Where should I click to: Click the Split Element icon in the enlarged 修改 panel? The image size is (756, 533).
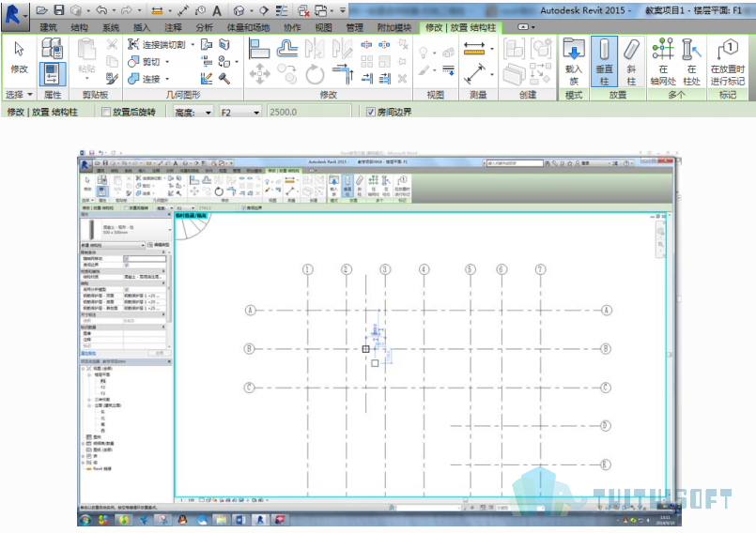pyautogui.click(x=366, y=45)
